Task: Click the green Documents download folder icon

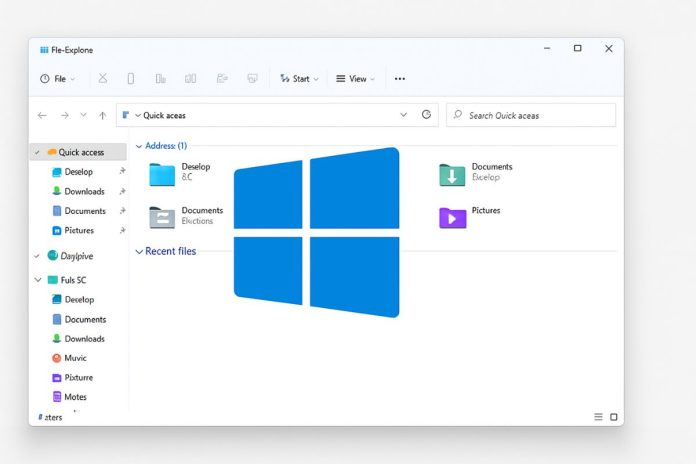Action: (x=452, y=174)
